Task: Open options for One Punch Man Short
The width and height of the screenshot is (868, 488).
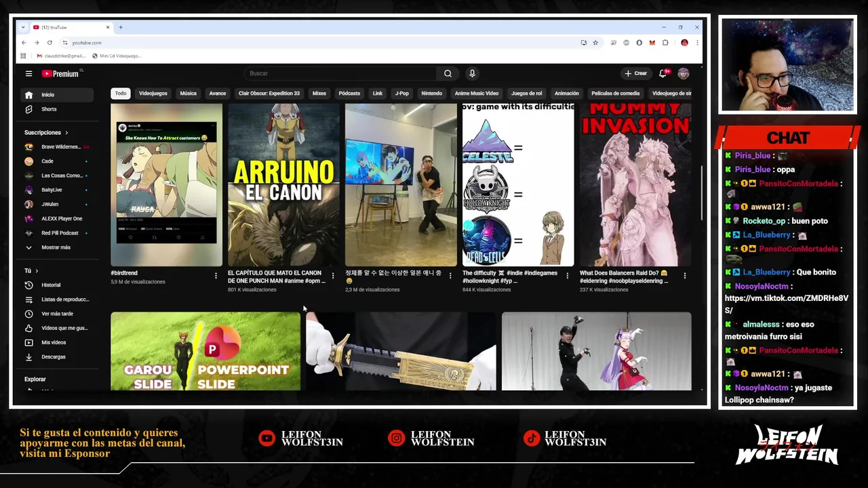Action: [x=333, y=276]
